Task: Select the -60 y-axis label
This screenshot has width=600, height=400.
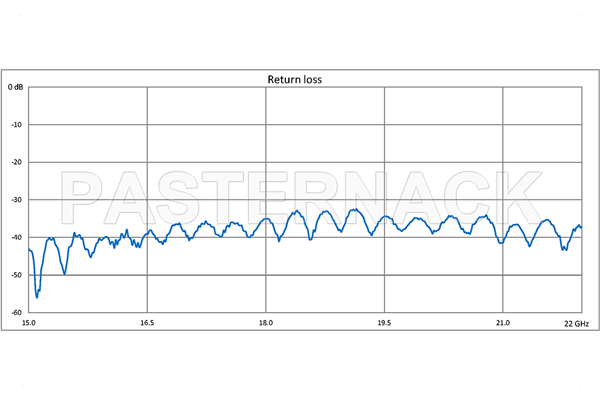Action: coord(16,312)
